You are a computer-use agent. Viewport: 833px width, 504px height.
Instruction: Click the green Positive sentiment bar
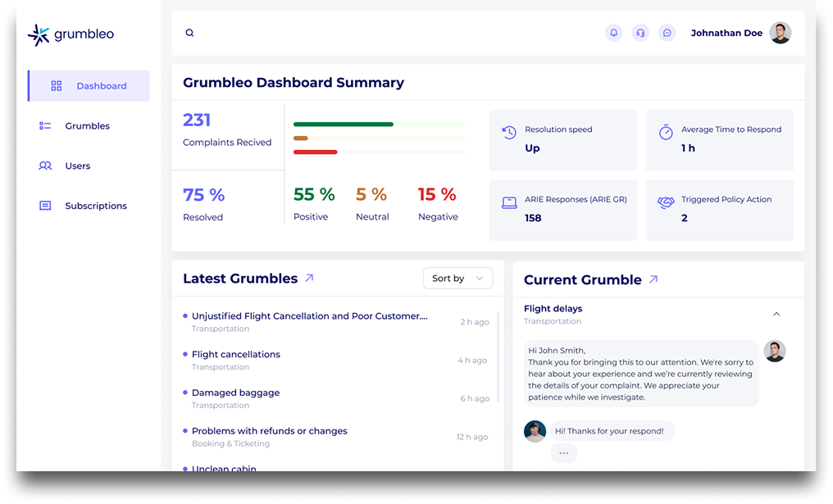coord(345,124)
